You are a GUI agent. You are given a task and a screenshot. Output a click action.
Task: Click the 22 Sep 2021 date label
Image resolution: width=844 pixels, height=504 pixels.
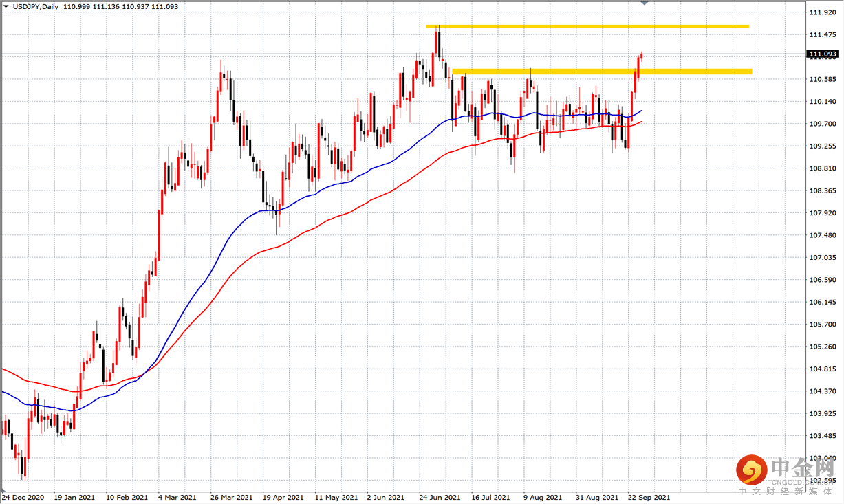tap(650, 497)
